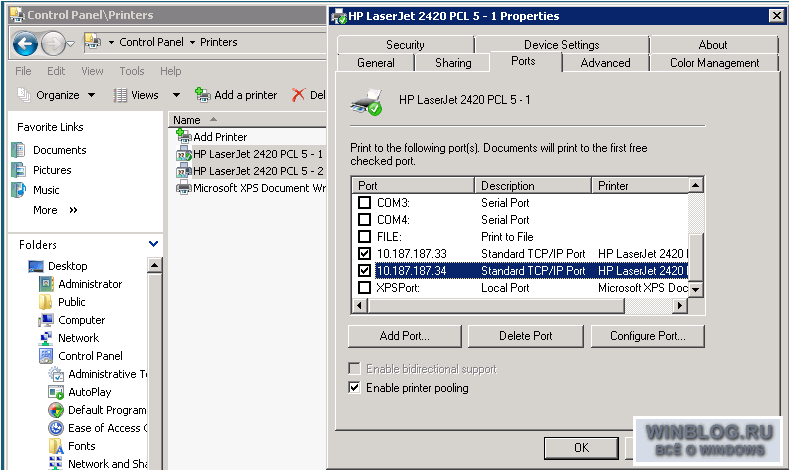This screenshot has width=790, height=473.
Task: Select Network and Sharing icon in tree
Action: coord(56,463)
